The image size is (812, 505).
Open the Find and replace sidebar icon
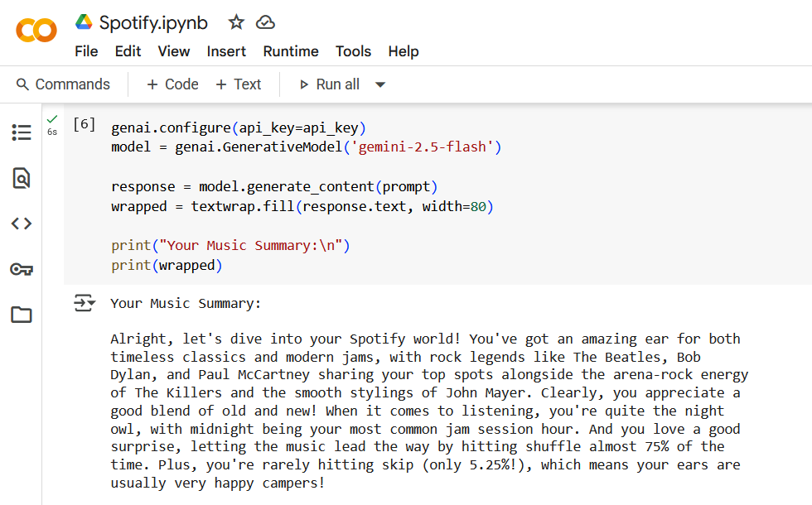[x=22, y=178]
